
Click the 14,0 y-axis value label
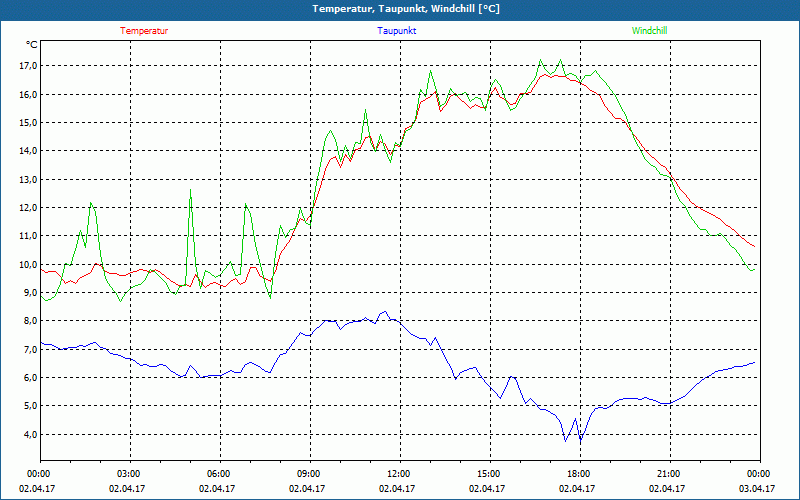27,151
